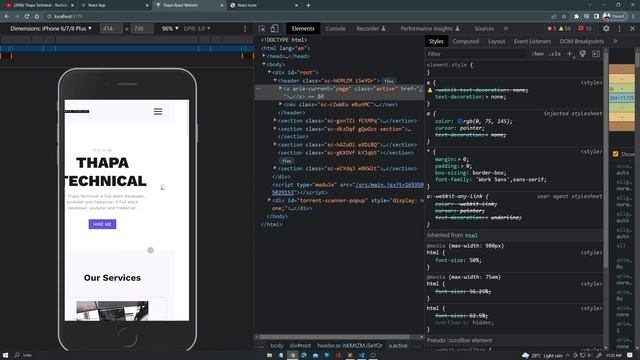
Task: Select the section sc-eCYdqJ element row
Action: [x=347, y=168]
